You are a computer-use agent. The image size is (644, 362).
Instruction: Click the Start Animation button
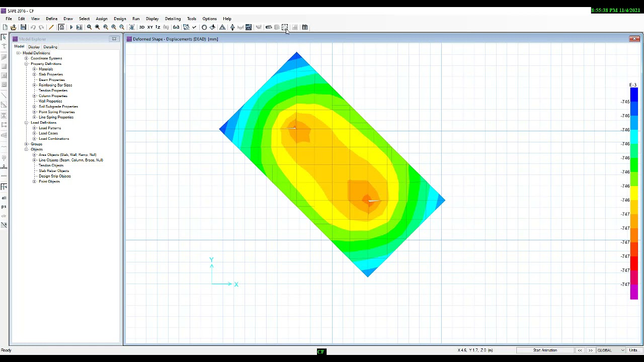click(x=545, y=350)
